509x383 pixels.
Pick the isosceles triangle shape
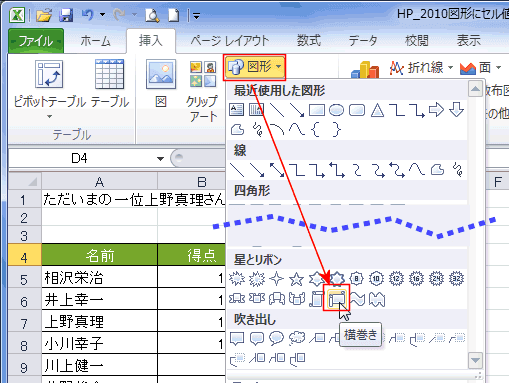click(377, 110)
